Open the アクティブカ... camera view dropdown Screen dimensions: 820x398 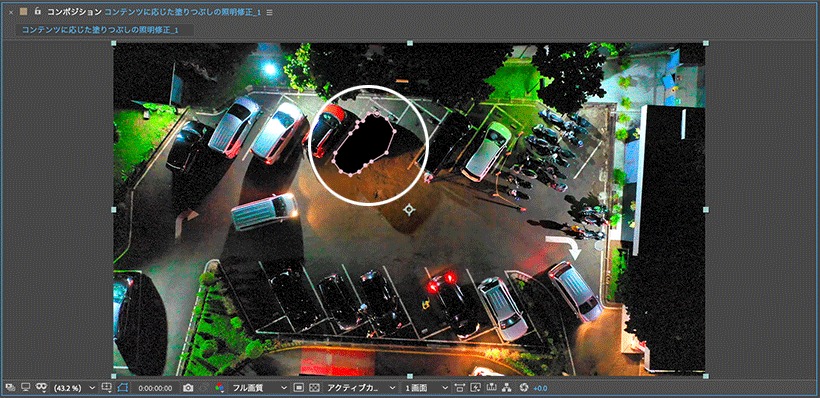click(361, 388)
